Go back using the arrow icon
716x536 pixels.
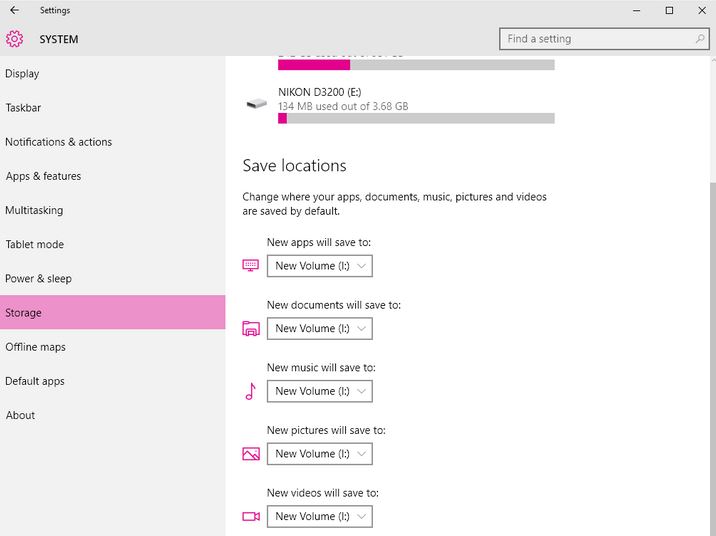(15, 10)
